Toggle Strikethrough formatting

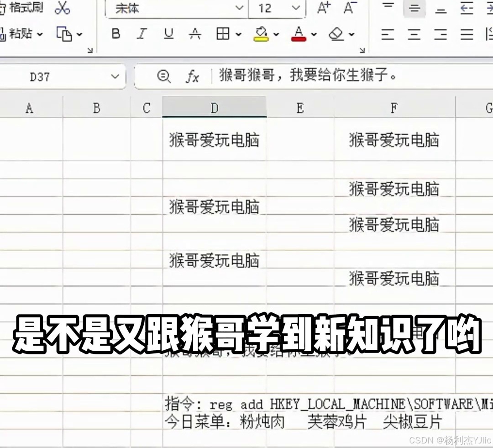(195, 33)
